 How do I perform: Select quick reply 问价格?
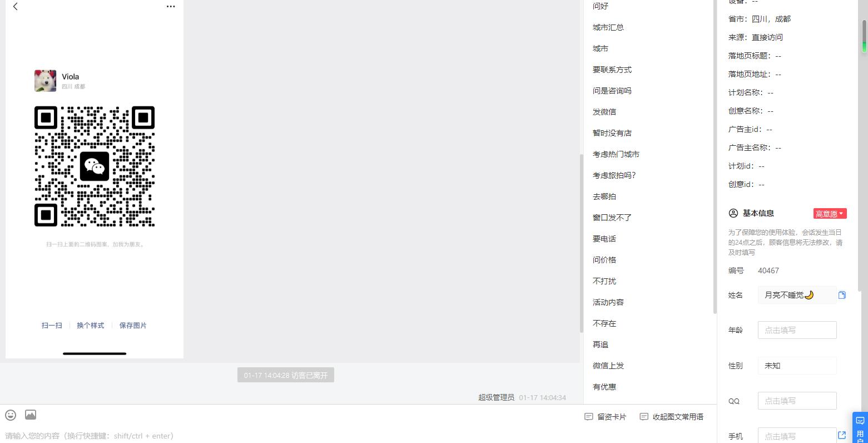click(604, 260)
